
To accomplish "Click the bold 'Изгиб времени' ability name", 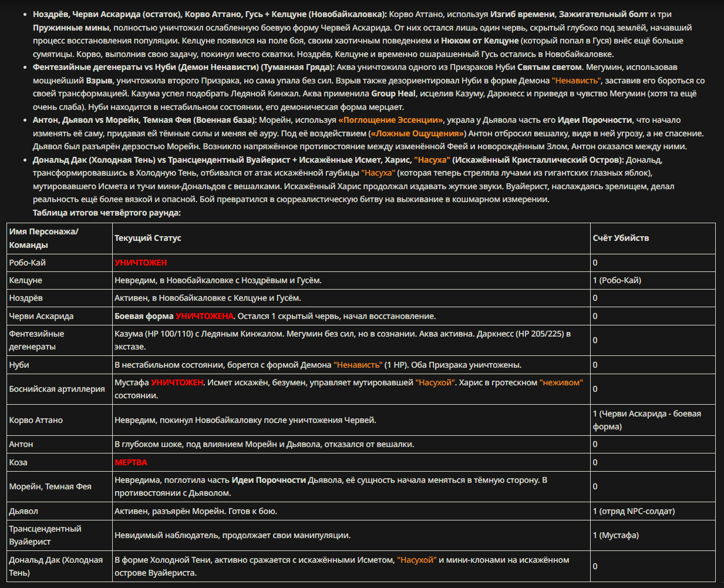I will [524, 14].
